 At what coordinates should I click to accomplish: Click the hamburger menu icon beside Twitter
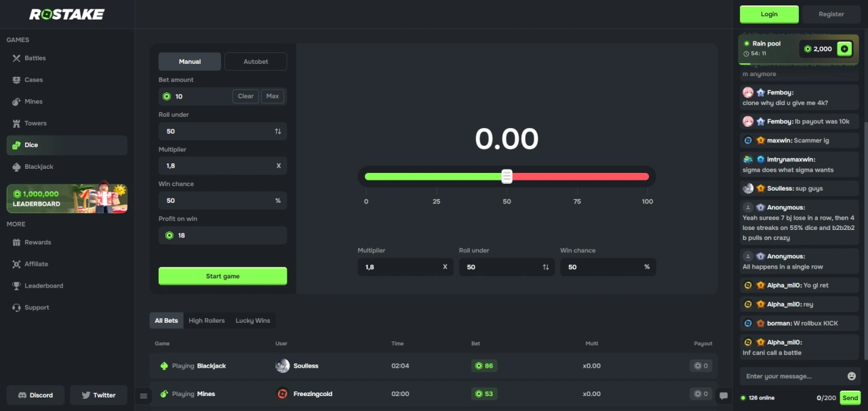click(x=143, y=395)
